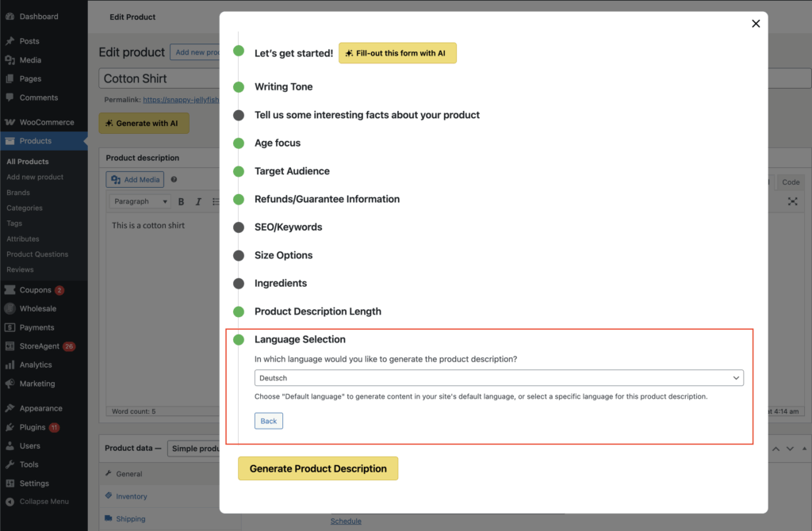Click the Dashboard icon in sidebar
Viewport: 812px width, 531px height.
(x=10, y=16)
